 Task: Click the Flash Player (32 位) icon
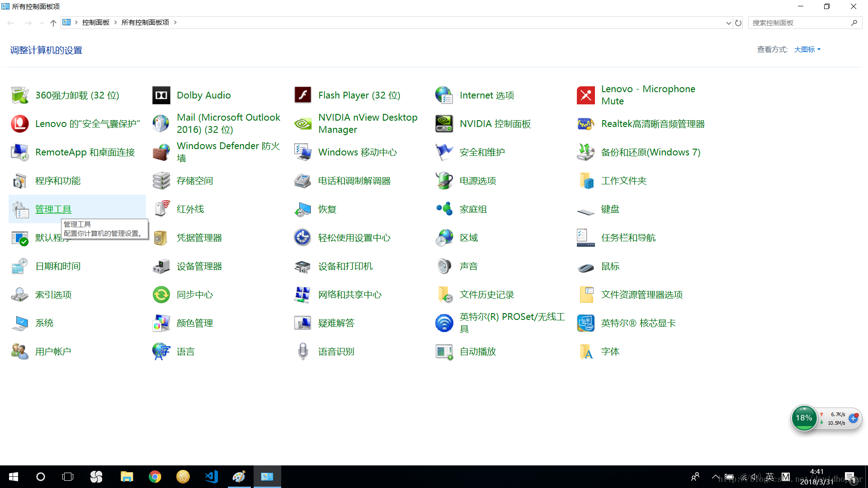click(x=303, y=95)
